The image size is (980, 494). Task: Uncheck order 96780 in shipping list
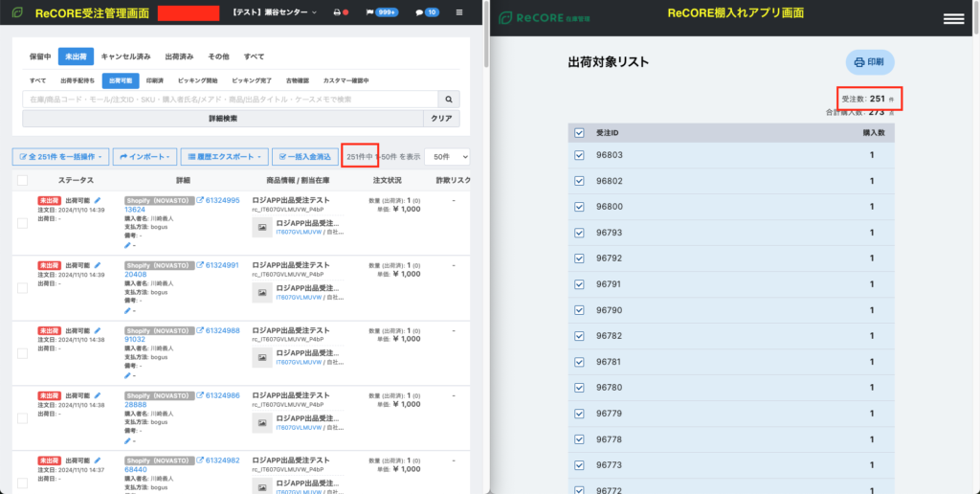pos(579,388)
